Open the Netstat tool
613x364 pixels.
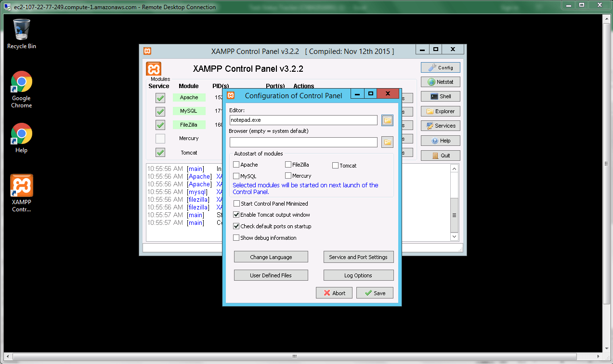click(441, 82)
